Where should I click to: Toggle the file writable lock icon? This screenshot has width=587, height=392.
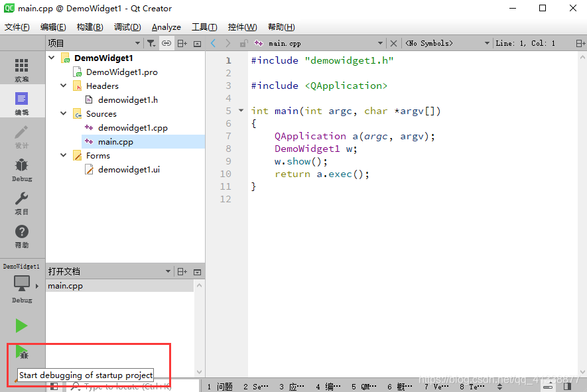[243, 43]
